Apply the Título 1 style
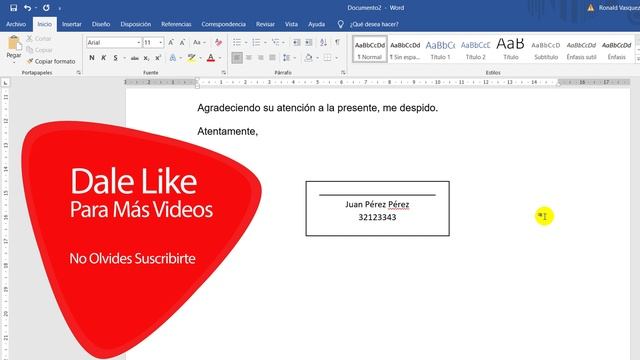The height and width of the screenshot is (360, 640). pyautogui.click(x=440, y=49)
